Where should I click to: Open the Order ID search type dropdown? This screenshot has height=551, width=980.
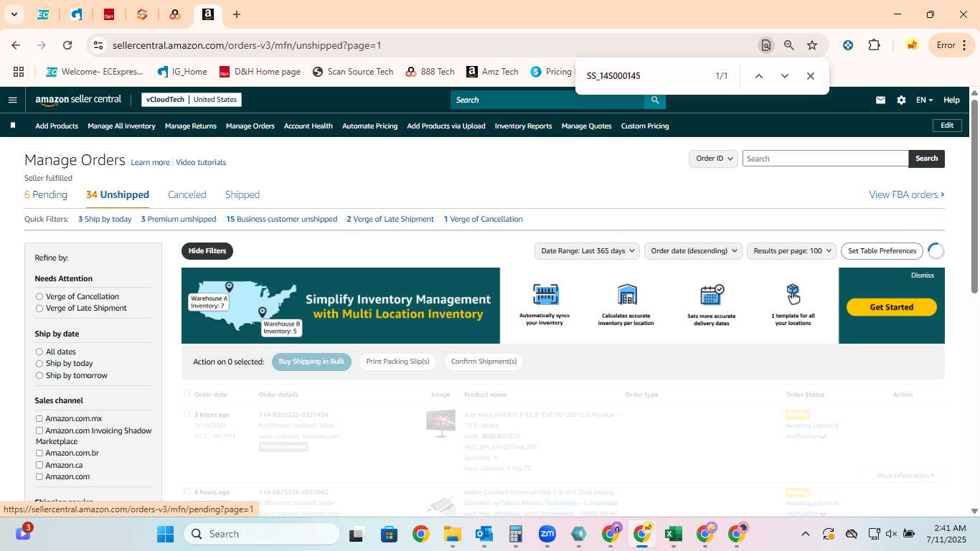[x=713, y=159]
